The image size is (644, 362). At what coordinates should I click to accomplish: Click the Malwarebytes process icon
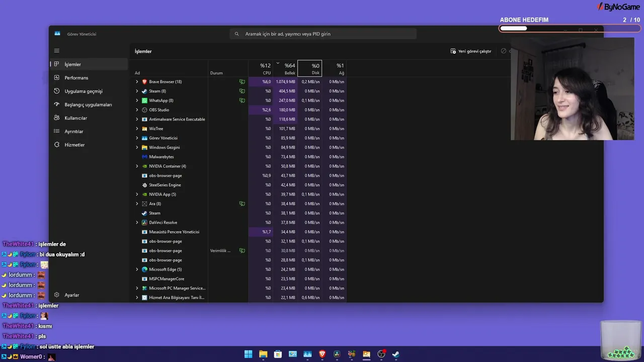pos(144,157)
